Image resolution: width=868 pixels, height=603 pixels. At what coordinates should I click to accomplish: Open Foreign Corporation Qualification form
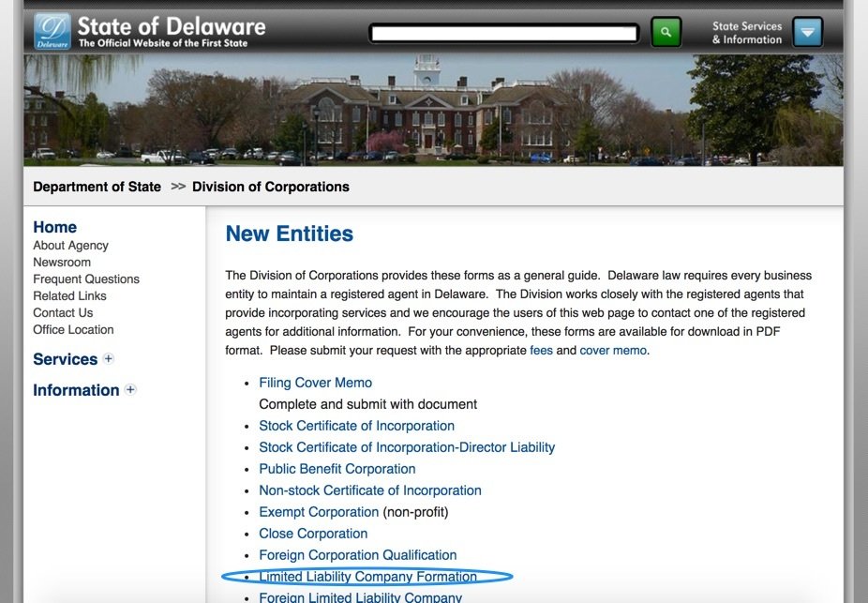(x=358, y=555)
